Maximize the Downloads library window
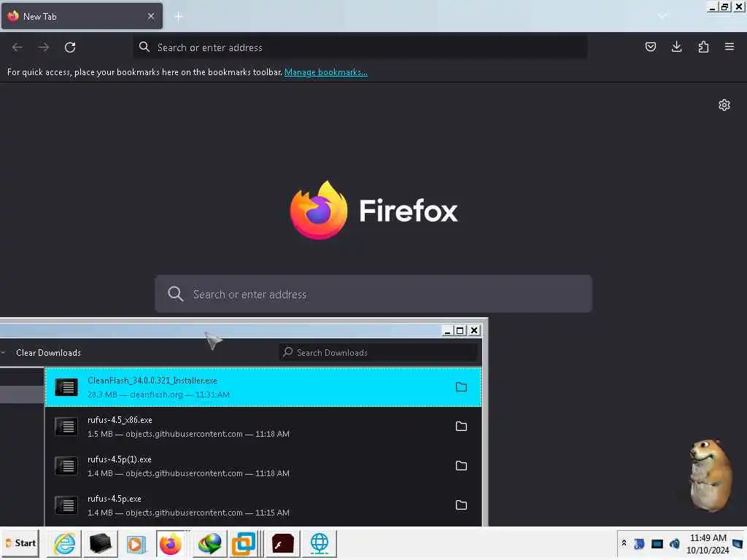 [460, 330]
